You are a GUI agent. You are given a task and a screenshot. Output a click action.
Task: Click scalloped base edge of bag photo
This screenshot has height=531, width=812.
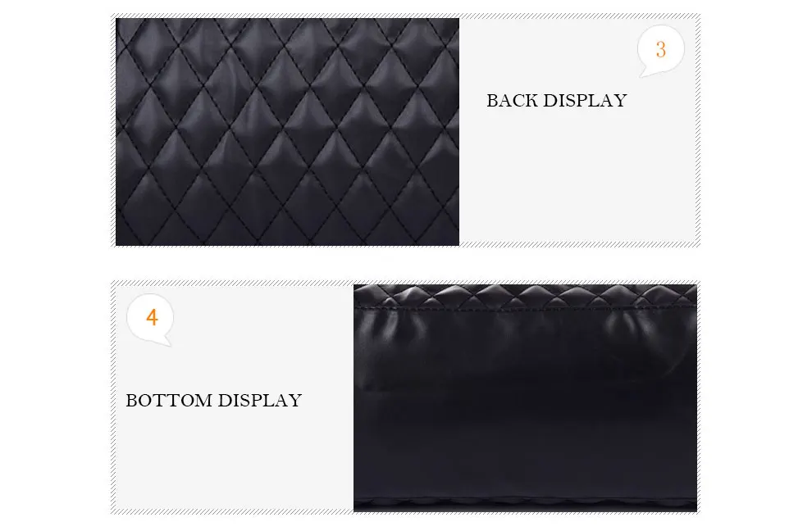click(x=525, y=502)
